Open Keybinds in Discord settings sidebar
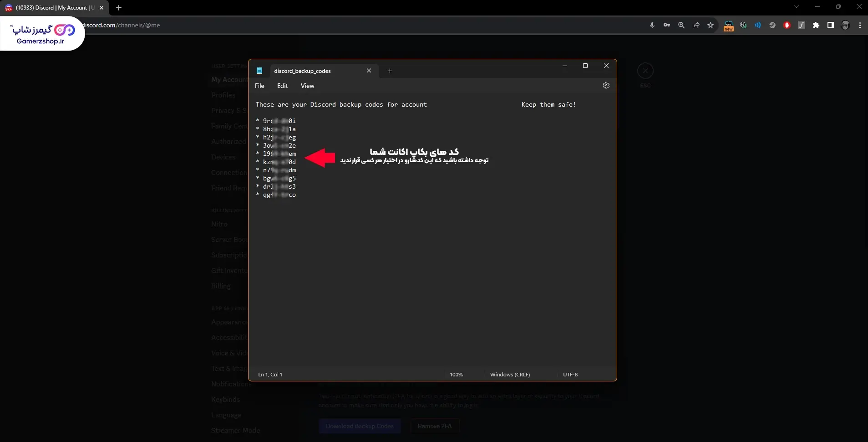Viewport: 868px width, 442px height. (x=225, y=399)
